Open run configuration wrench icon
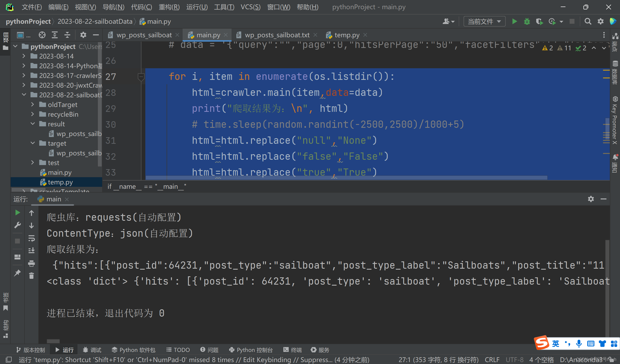The image size is (620, 364). click(17, 225)
